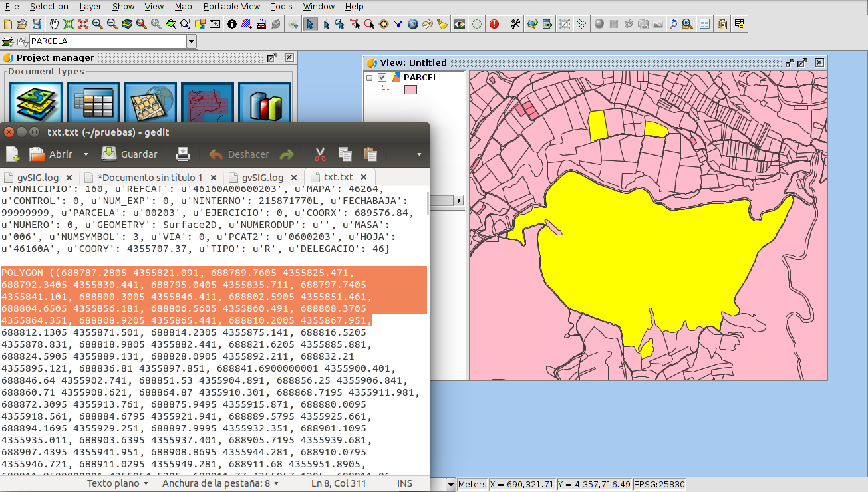Open the attribute filter funnel tool

pos(398,24)
